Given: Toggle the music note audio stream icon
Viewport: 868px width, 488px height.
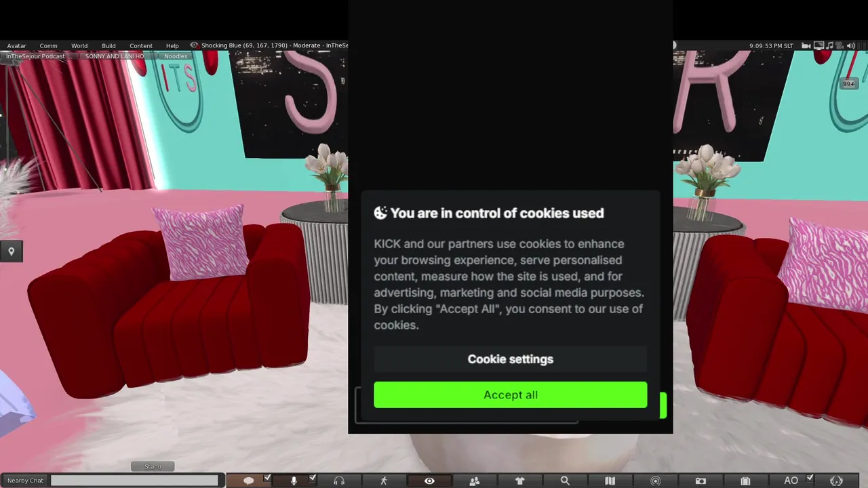Looking at the screenshot, I should pos(829,45).
